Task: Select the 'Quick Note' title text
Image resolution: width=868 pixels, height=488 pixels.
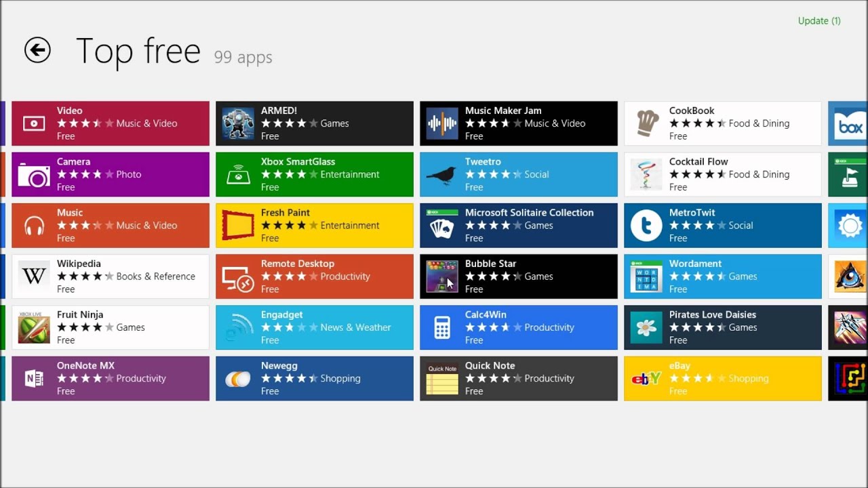Action: 490,365
